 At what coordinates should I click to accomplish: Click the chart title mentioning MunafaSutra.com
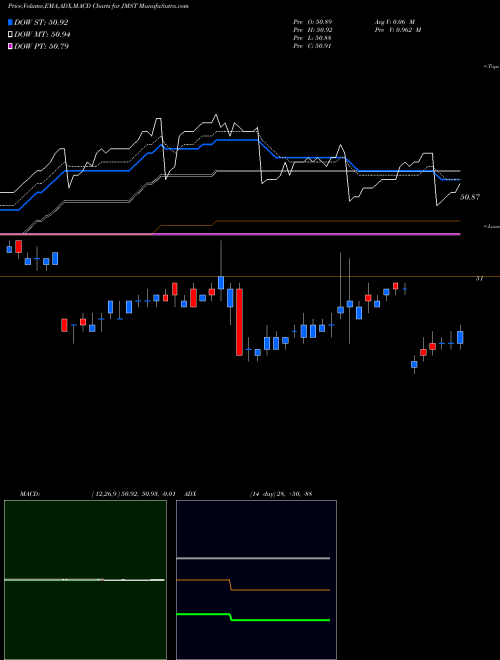point(98,6)
